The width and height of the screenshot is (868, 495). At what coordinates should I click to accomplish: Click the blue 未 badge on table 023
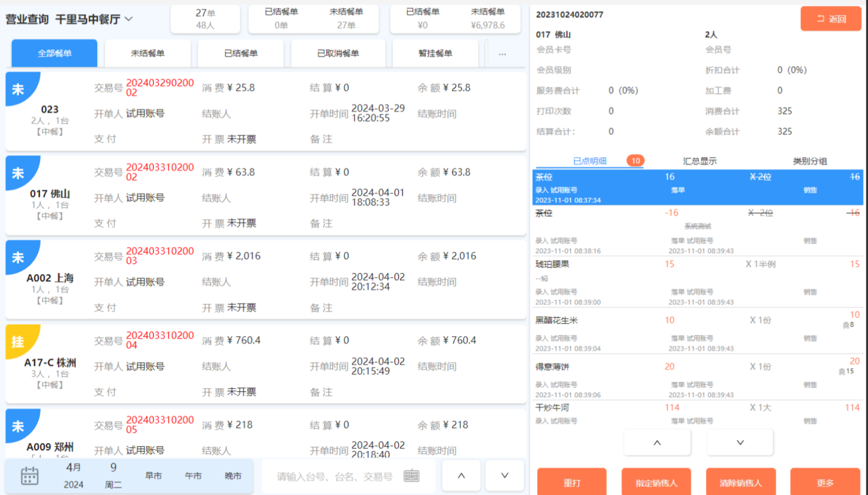click(19, 89)
